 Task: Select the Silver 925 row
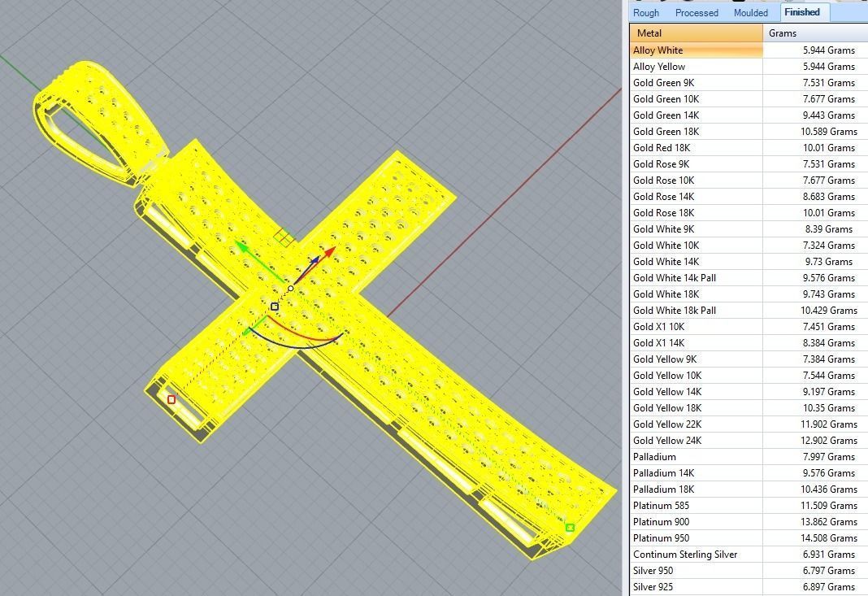tap(749, 586)
